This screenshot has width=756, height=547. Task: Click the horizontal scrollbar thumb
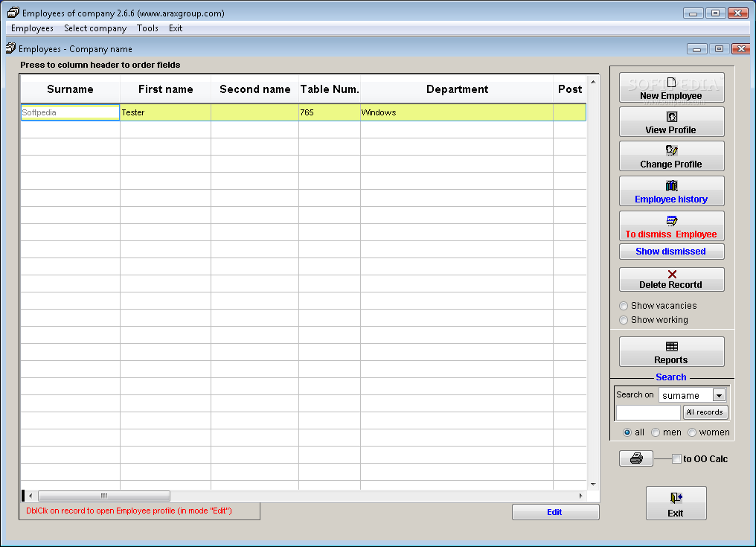coord(104,496)
